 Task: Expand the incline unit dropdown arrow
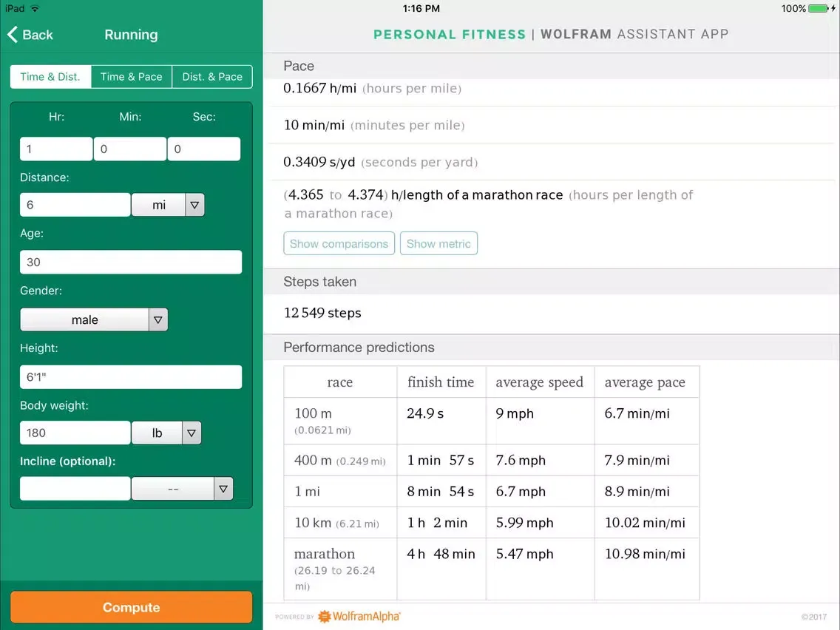tap(223, 489)
